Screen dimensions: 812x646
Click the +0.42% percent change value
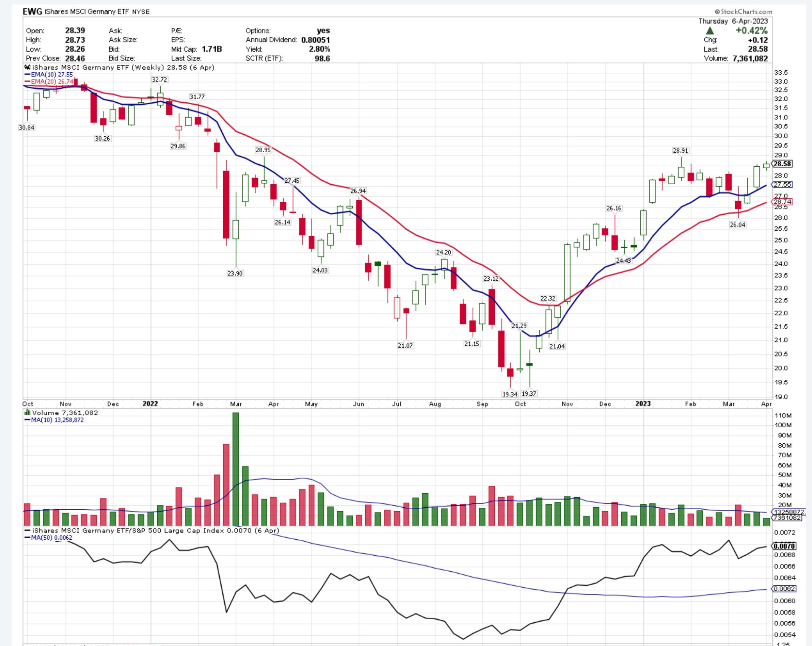(x=752, y=30)
